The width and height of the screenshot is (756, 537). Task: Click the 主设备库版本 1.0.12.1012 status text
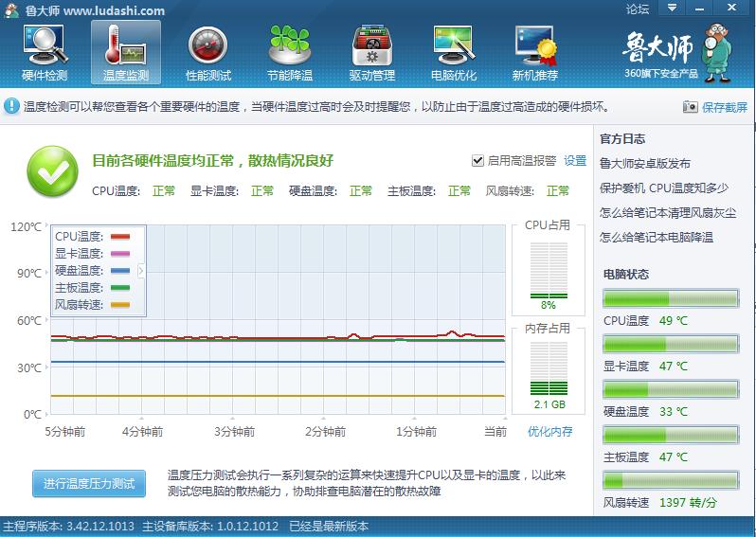[210, 527]
